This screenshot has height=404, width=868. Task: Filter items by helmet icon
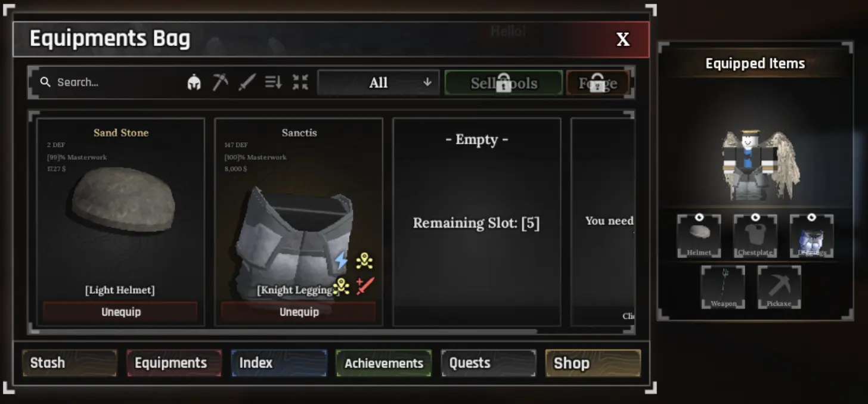pos(194,82)
